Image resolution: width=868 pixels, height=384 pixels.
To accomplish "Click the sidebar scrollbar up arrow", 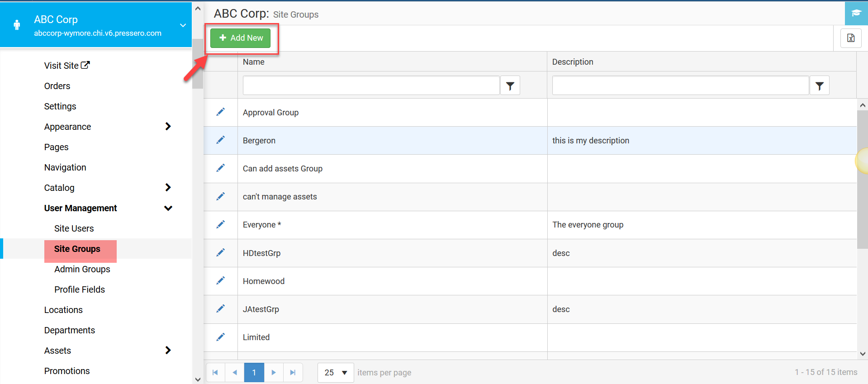I will [198, 8].
